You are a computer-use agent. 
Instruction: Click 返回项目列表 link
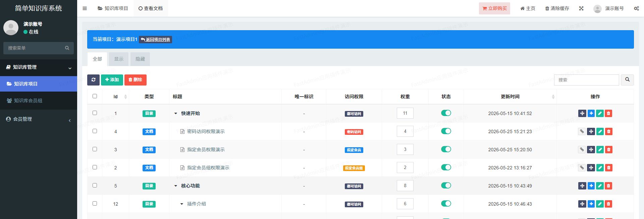[156, 40]
